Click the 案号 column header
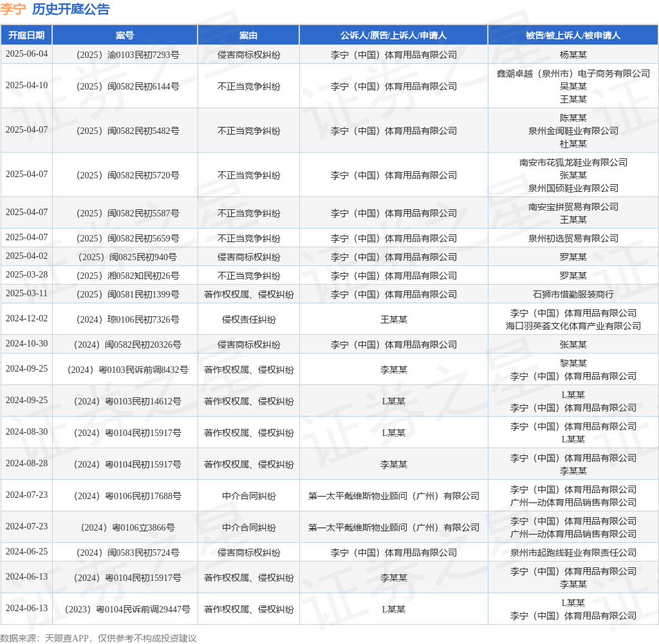 tap(125, 35)
